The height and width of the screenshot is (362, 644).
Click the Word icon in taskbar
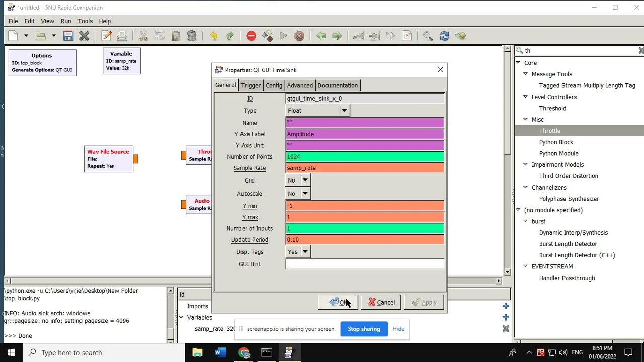[220, 353]
